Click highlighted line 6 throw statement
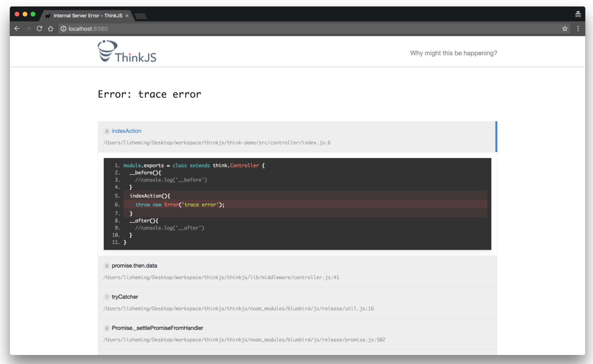This screenshot has height=364, width=593. pyautogui.click(x=180, y=205)
